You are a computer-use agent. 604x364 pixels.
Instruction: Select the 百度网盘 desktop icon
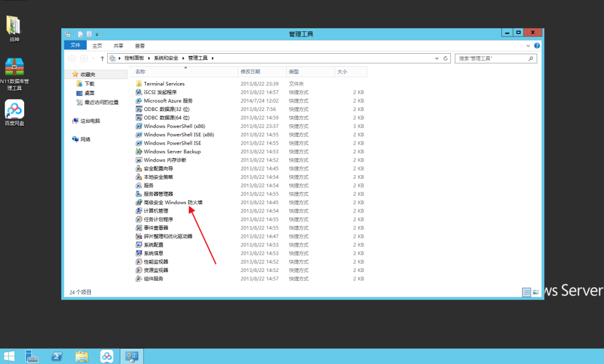[14, 113]
